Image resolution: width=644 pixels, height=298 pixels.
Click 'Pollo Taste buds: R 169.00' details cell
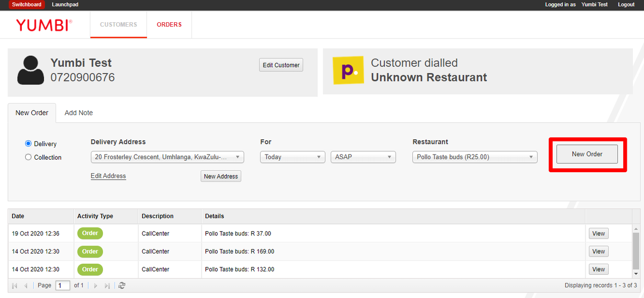[393, 251]
